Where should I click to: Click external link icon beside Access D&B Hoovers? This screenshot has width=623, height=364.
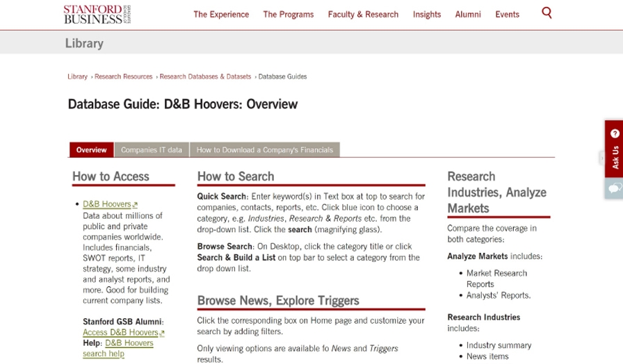pyautogui.click(x=162, y=333)
